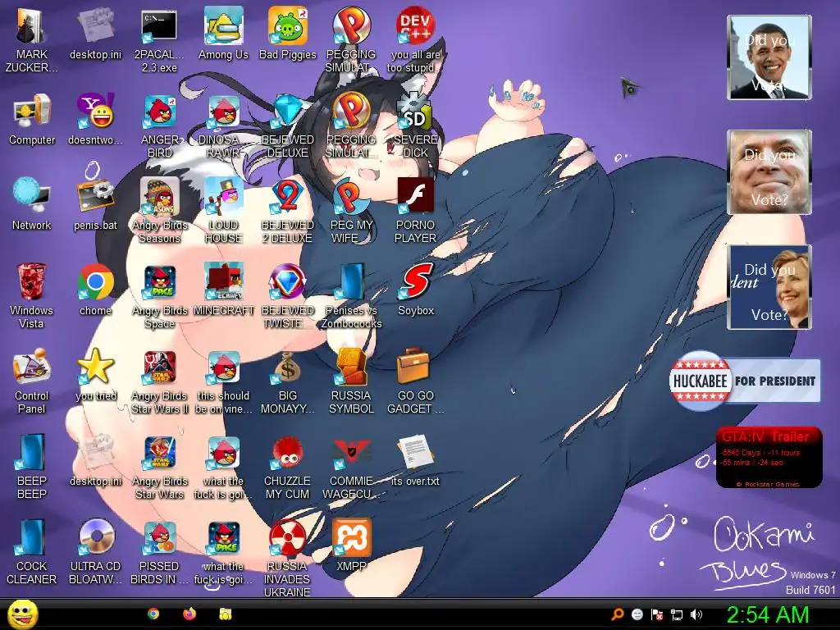Open Firefox from the taskbar
This screenshot has height=630, width=840.
(x=189, y=614)
